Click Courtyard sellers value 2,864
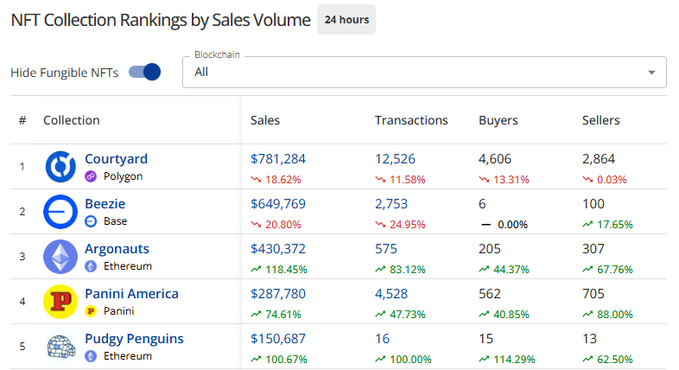Image resolution: width=679 pixels, height=370 pixels. [x=598, y=159]
